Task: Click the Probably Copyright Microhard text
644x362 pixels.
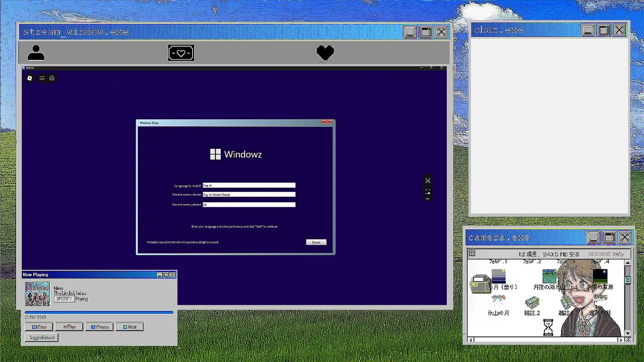Action: coord(183,242)
